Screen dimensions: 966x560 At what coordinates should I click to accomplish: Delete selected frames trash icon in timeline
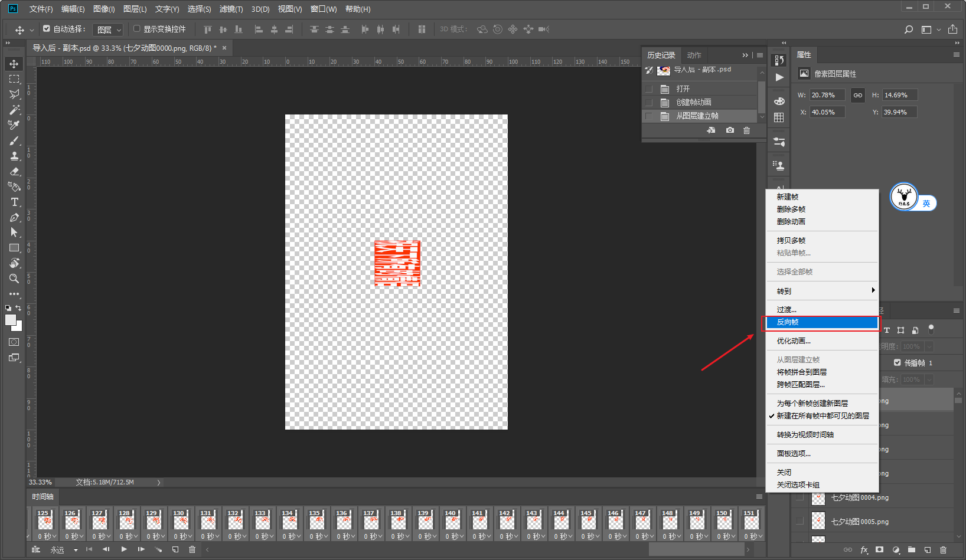point(192,549)
